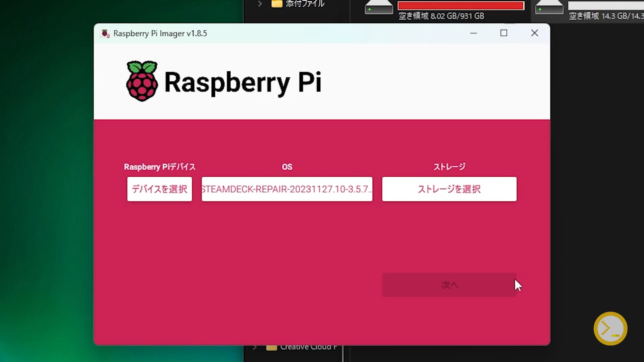This screenshot has width=644, height=362.
Task: Select the Creative Cloud Files tree item
Action: [308, 347]
